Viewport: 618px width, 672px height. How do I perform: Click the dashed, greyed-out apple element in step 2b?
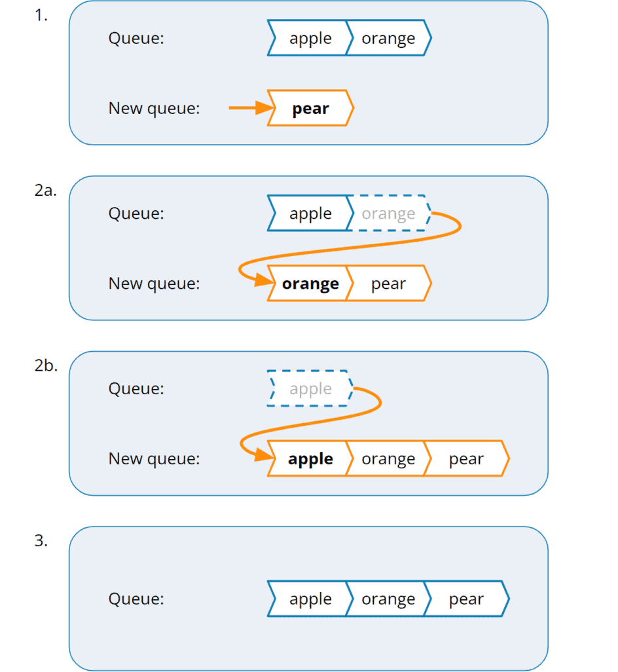click(x=310, y=389)
